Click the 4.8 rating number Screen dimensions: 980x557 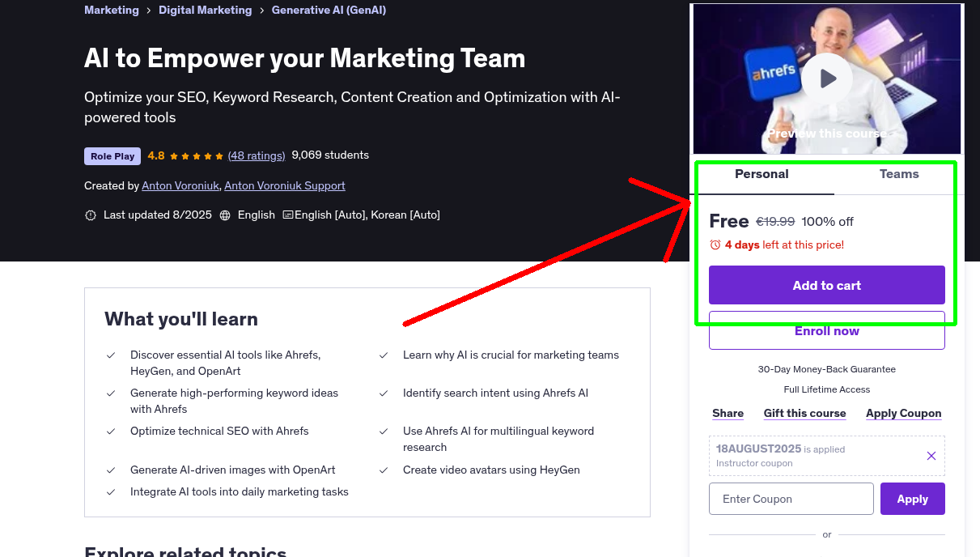point(156,155)
